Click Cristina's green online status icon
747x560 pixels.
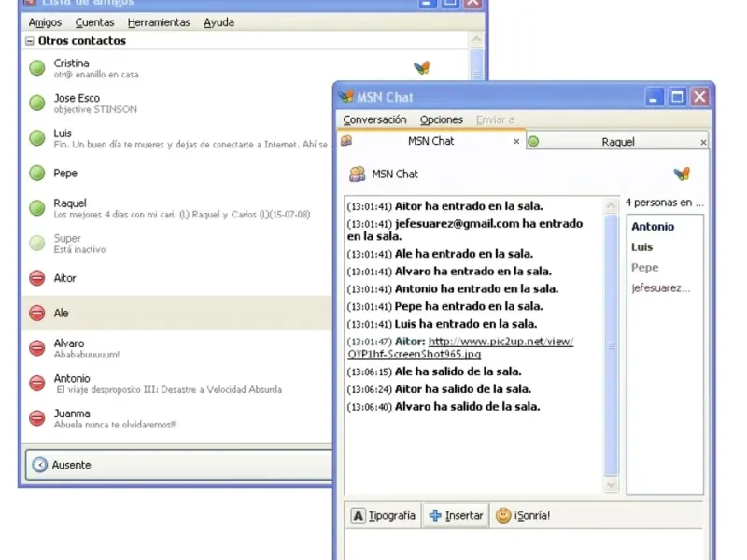(x=37, y=67)
